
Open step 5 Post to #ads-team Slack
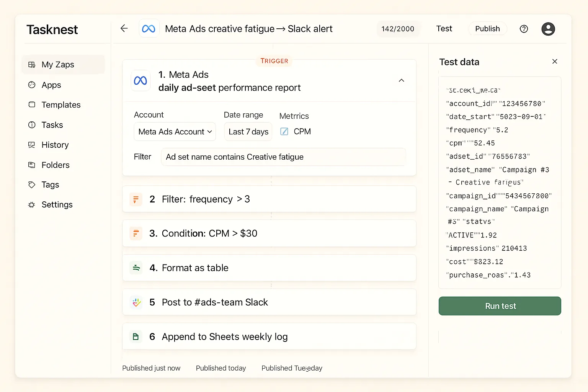pos(269,302)
